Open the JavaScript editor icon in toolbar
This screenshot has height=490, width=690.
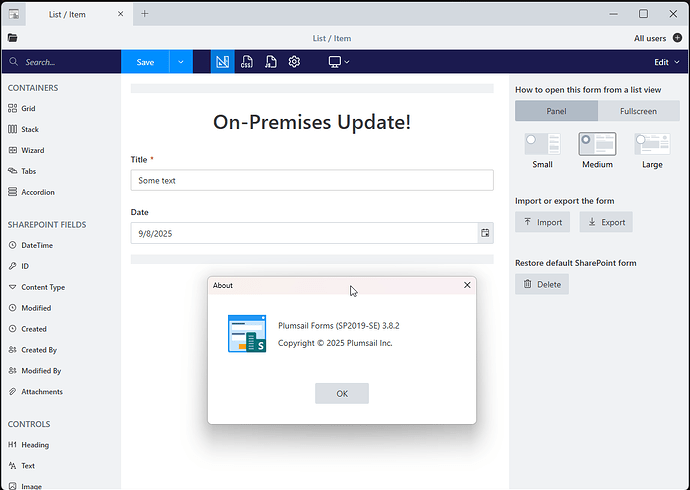click(x=271, y=62)
